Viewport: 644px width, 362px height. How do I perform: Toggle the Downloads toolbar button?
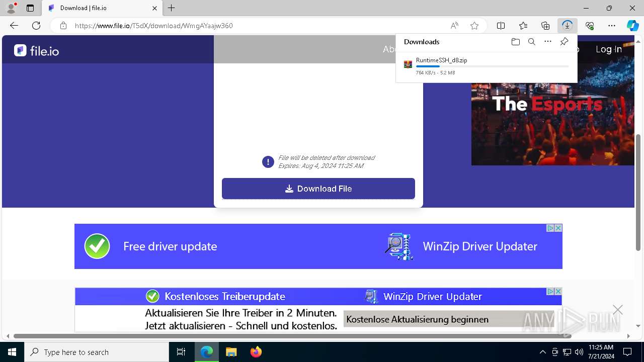pos(568,26)
